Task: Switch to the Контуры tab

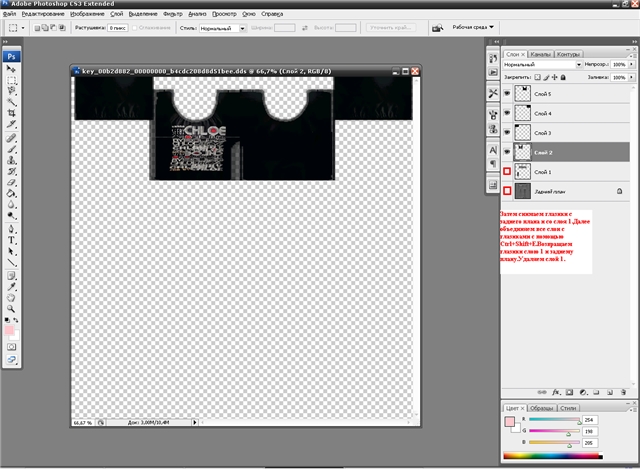Action: click(x=568, y=54)
